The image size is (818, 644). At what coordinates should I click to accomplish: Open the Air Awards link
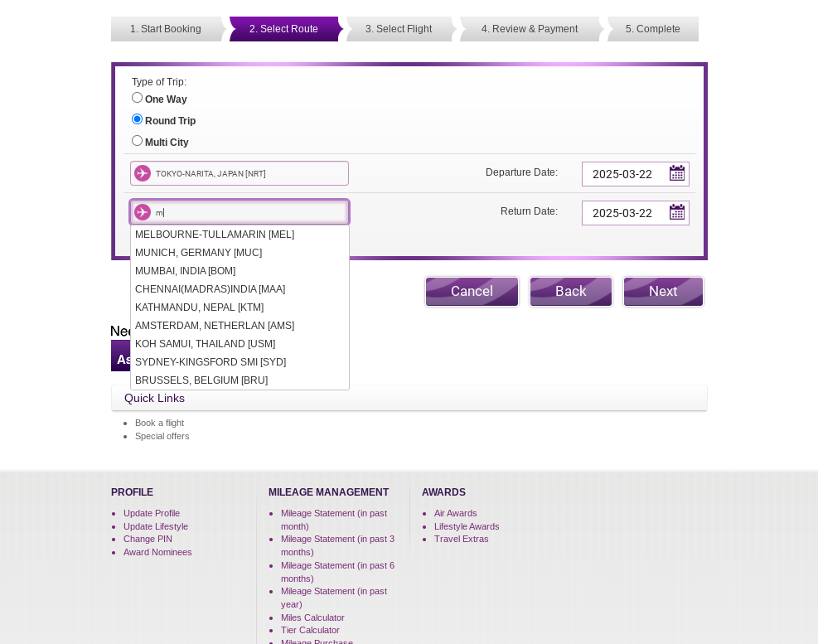pyautogui.click(x=456, y=513)
